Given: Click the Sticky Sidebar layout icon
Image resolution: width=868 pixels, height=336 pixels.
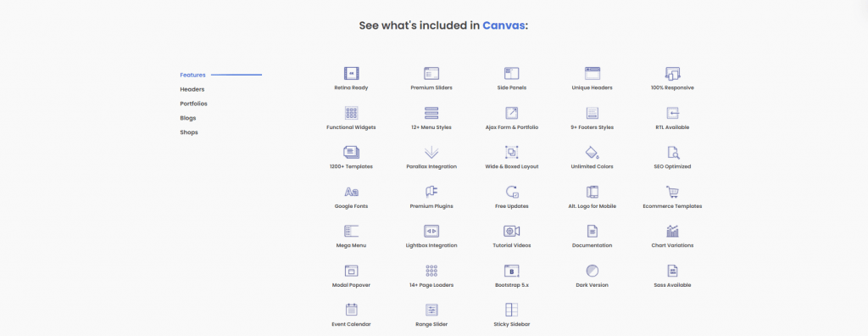Looking at the screenshot, I should [511, 310].
